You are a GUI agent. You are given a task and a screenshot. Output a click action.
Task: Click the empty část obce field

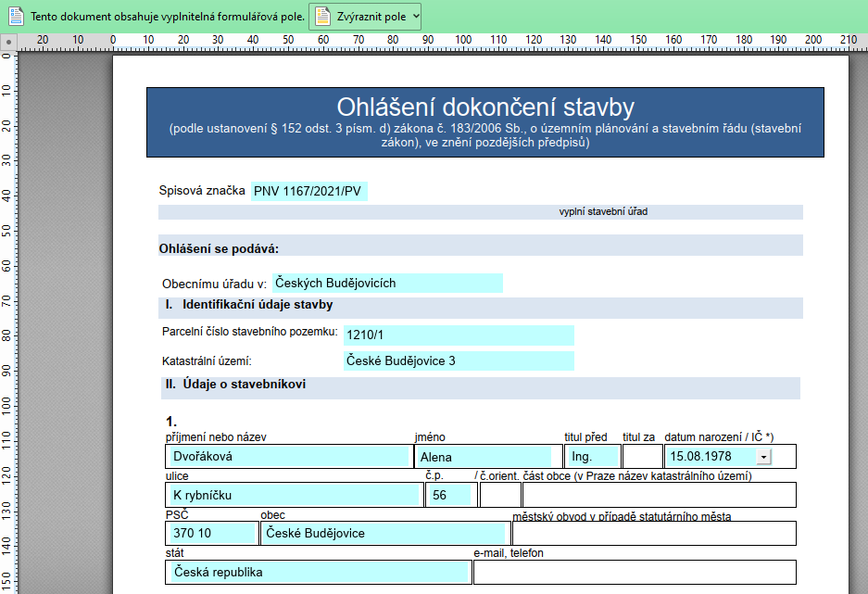click(660, 495)
